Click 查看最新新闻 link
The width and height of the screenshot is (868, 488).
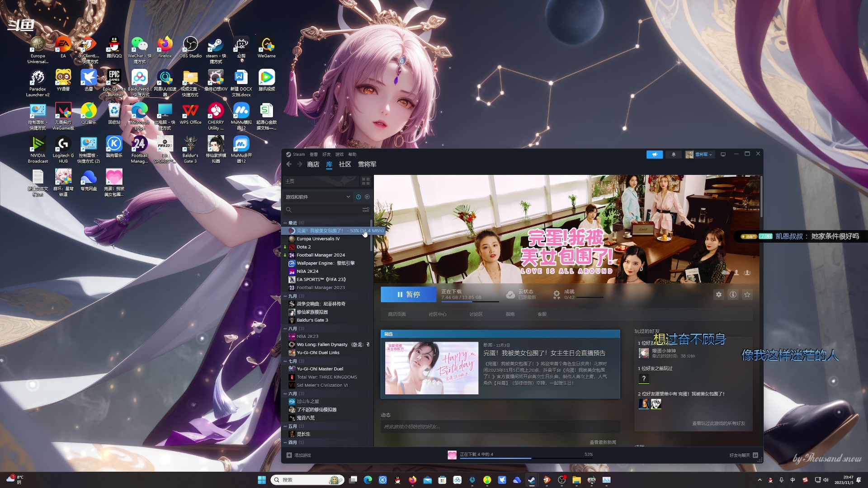coord(603,442)
